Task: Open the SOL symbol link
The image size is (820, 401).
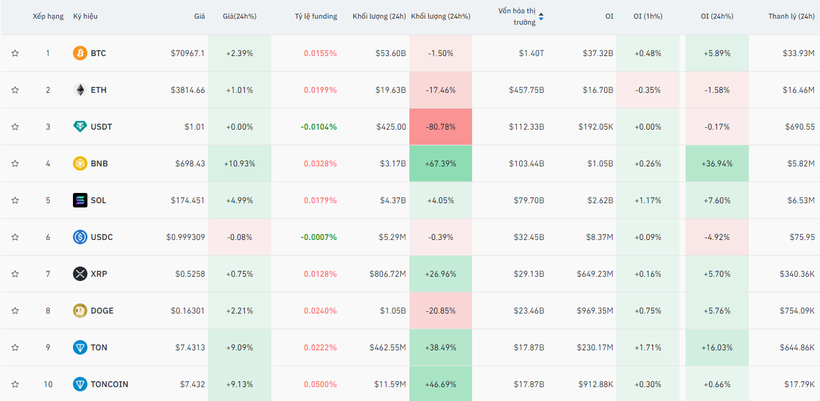Action: click(98, 200)
